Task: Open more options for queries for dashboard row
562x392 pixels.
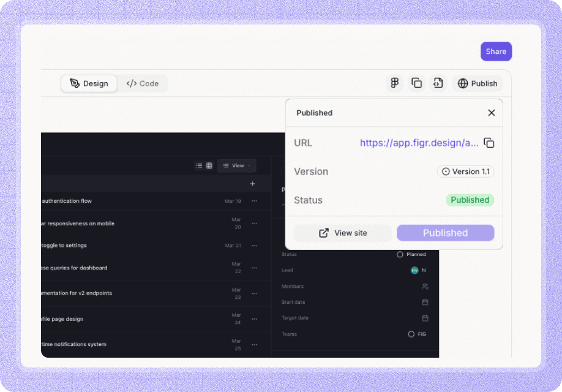Action: pos(255,268)
